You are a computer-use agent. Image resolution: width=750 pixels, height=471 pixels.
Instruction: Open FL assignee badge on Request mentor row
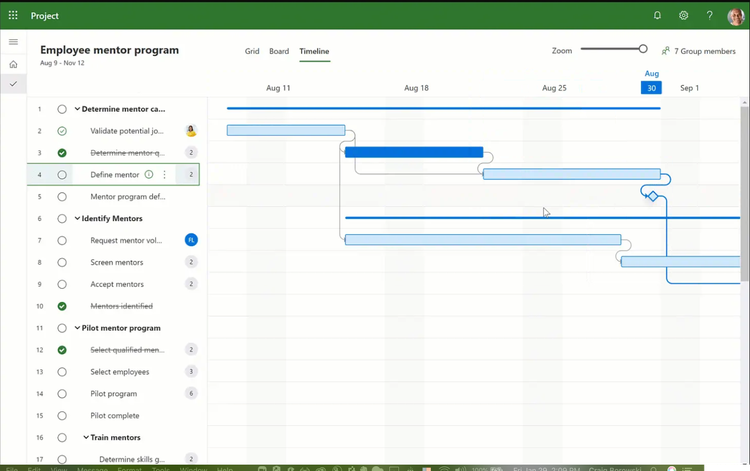[191, 240]
